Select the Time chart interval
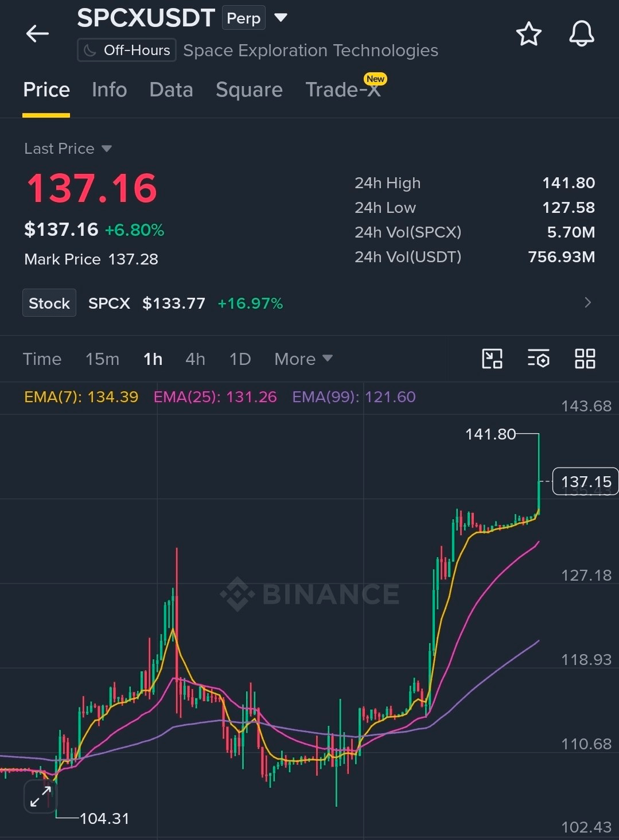619x840 pixels. [x=42, y=359]
